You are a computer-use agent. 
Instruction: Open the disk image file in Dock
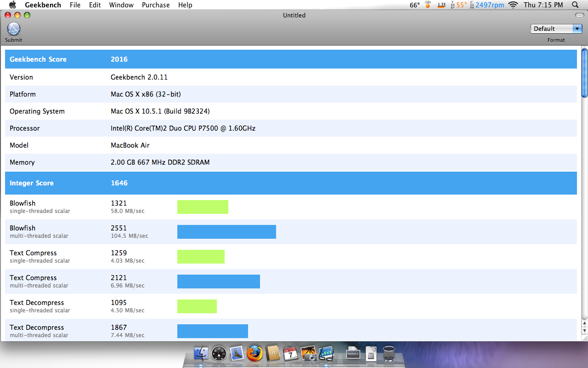(x=371, y=353)
